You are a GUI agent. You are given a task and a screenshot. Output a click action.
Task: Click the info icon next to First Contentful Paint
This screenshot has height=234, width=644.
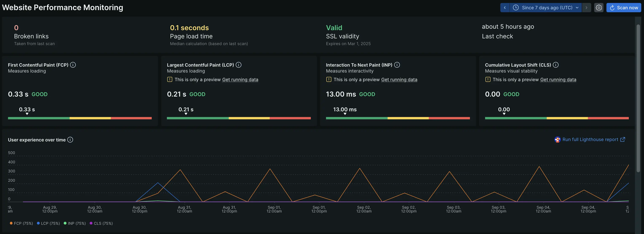(73, 65)
